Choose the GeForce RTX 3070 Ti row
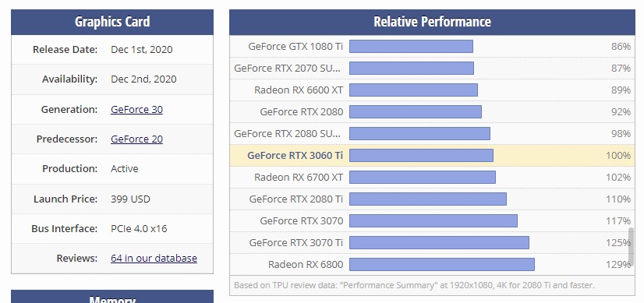 click(432, 242)
